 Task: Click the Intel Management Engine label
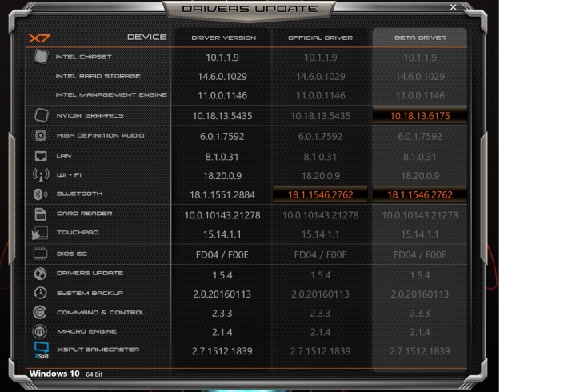click(111, 94)
